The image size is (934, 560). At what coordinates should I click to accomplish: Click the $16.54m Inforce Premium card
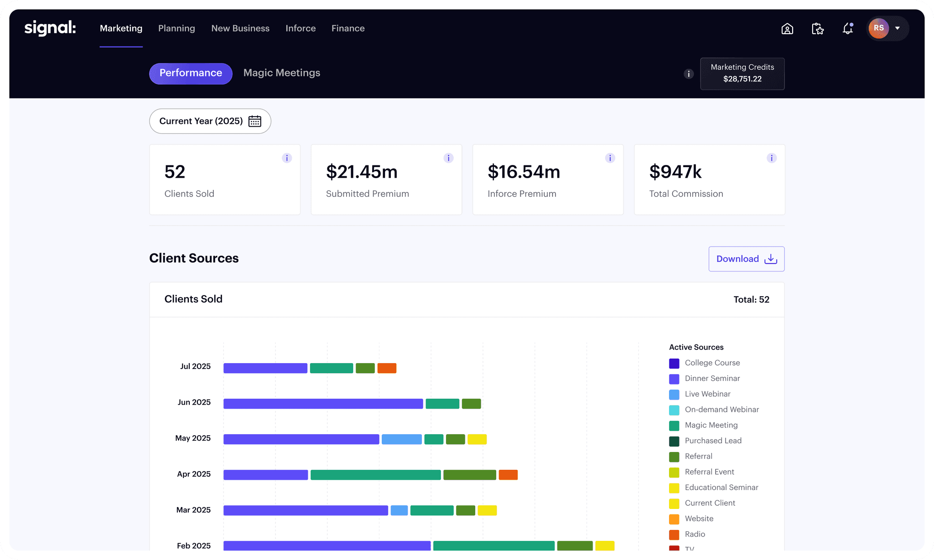coord(548,180)
